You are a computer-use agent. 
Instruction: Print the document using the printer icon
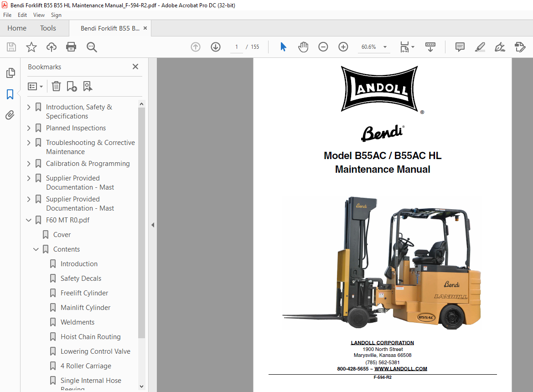[x=71, y=47]
